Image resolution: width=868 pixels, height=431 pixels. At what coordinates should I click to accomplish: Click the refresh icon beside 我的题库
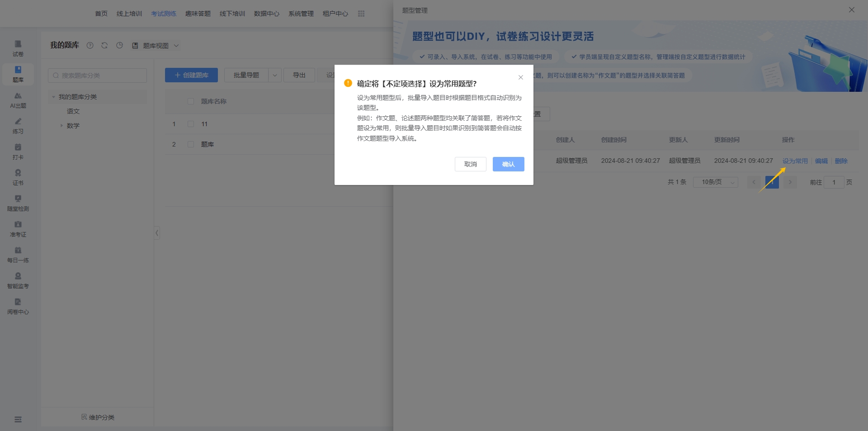pyautogui.click(x=104, y=45)
